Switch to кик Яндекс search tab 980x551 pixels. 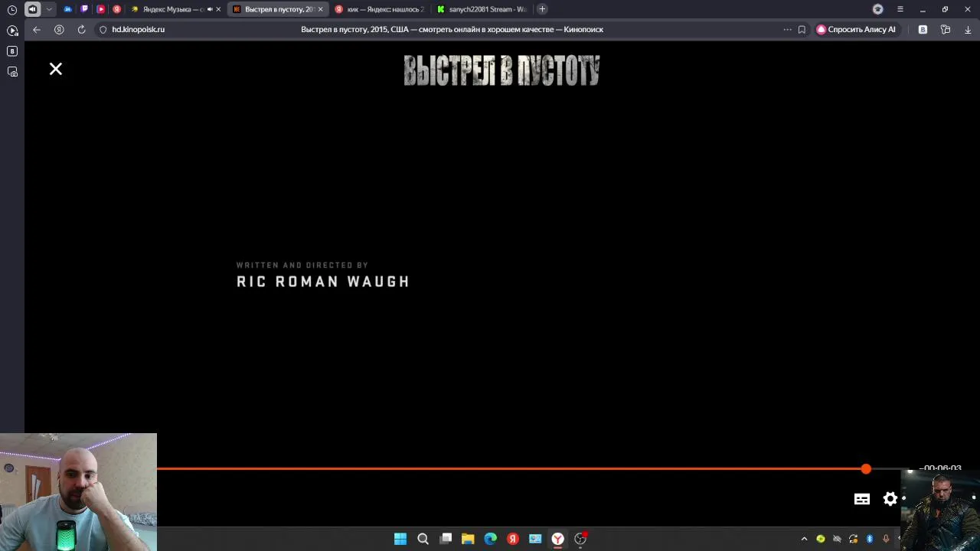[x=380, y=9]
